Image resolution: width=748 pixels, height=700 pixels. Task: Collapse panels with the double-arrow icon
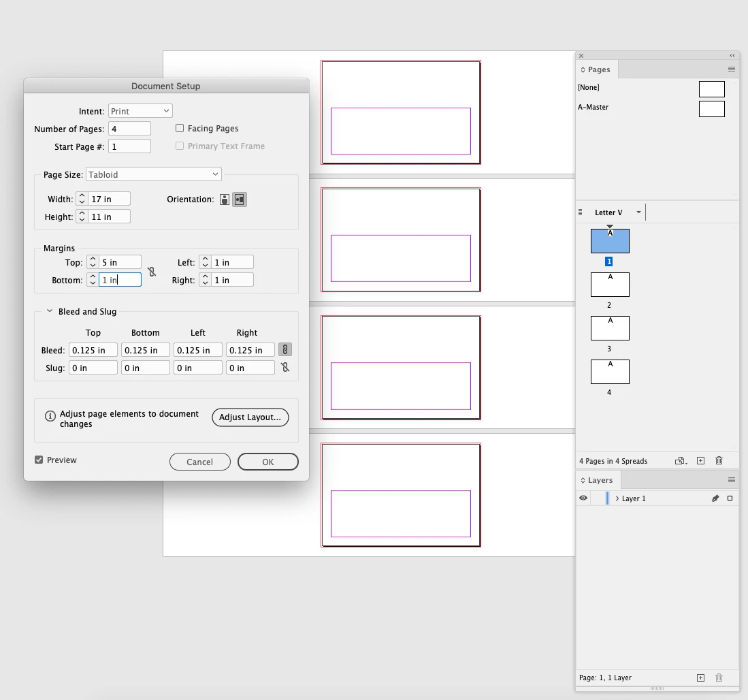click(x=732, y=55)
